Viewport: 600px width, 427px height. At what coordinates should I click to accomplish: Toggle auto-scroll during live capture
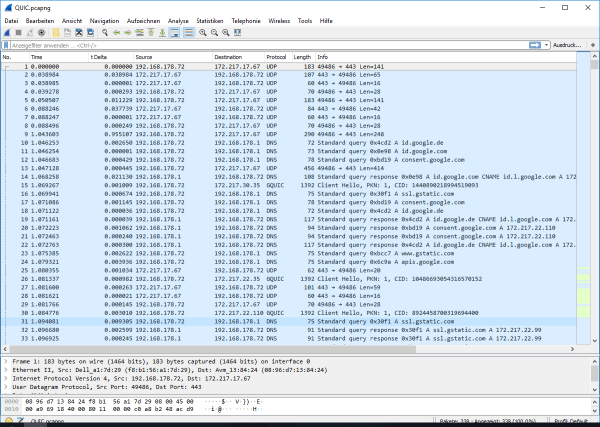click(174, 32)
